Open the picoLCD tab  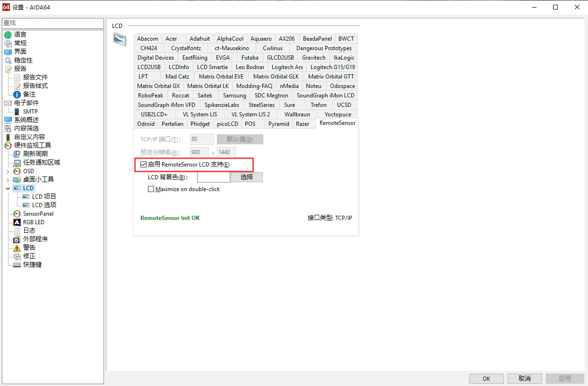coord(227,123)
